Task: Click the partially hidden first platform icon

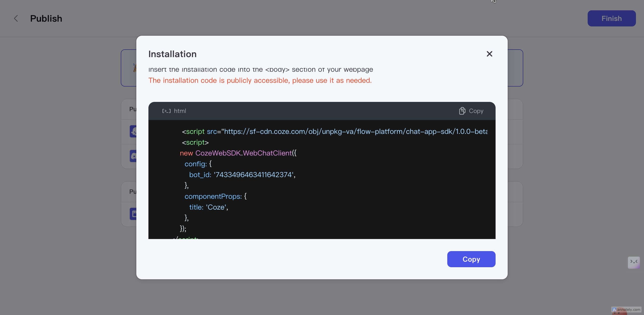Action: pos(133,131)
